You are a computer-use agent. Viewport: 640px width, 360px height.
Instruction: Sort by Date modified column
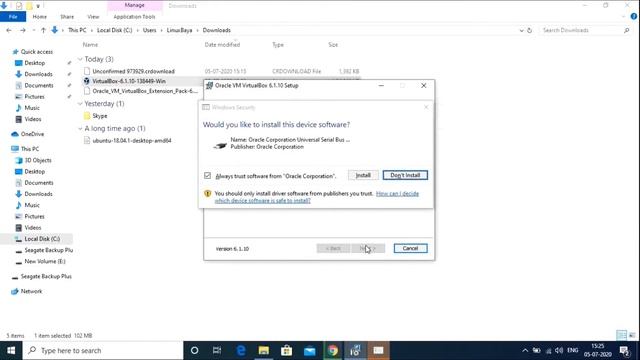[222, 45]
